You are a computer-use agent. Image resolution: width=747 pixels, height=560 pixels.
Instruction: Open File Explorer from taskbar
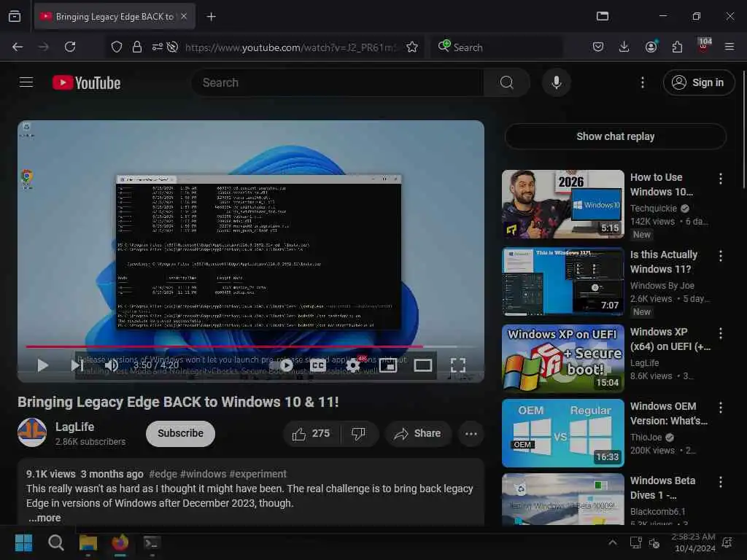click(88, 542)
